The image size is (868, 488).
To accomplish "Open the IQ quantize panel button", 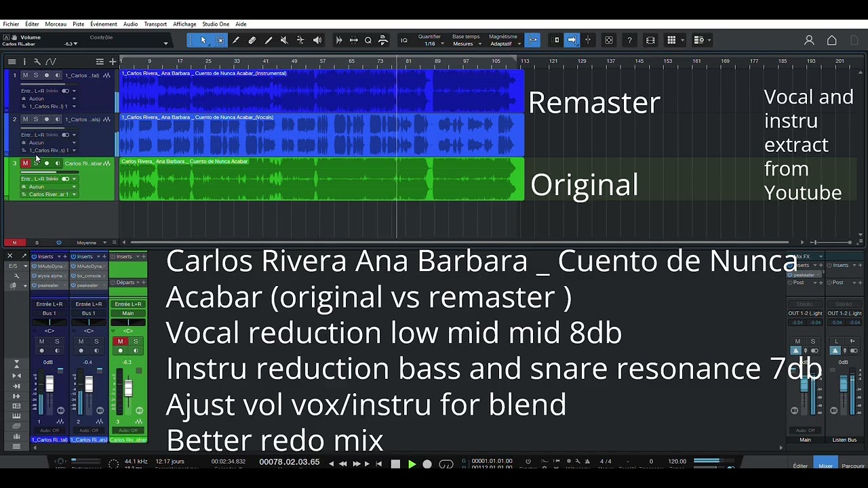I will 404,41.
